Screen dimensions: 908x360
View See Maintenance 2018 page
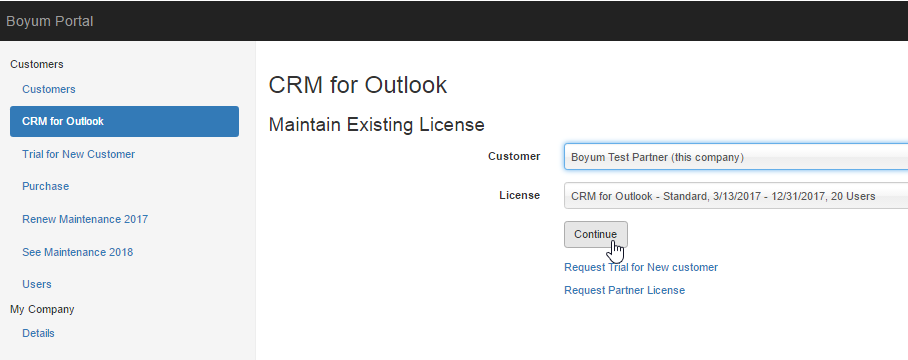click(78, 252)
